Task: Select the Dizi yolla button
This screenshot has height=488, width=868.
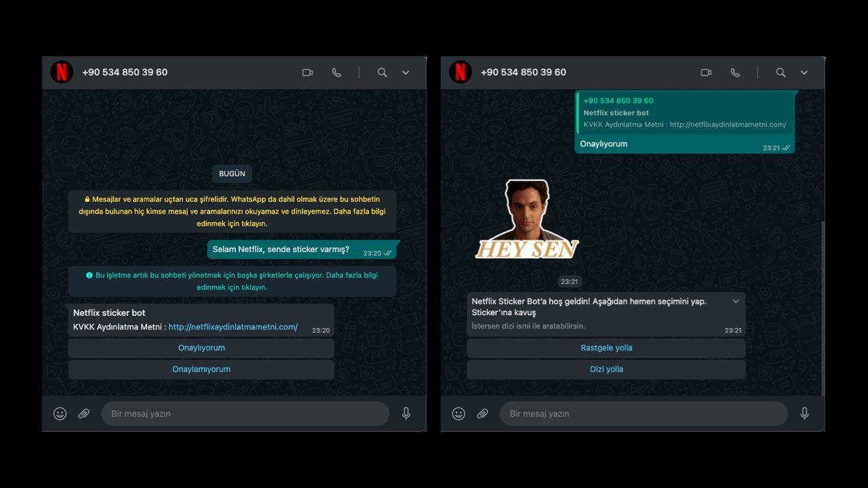Action: (606, 369)
